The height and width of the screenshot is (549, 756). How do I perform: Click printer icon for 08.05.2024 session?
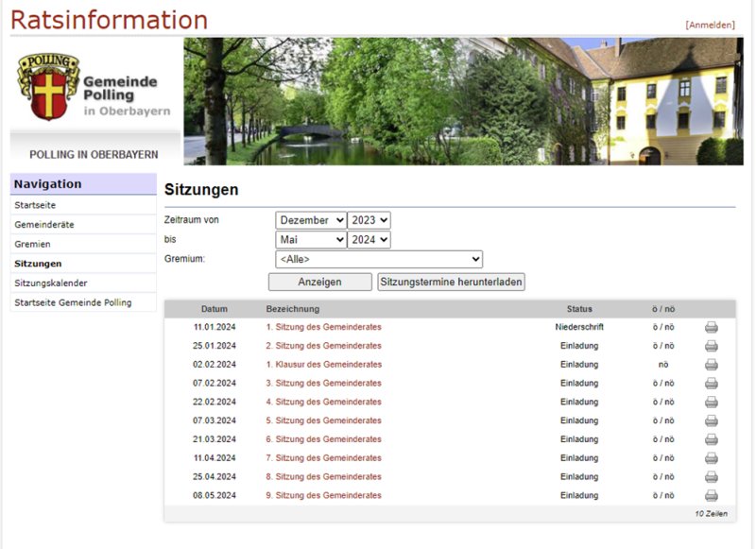click(712, 495)
